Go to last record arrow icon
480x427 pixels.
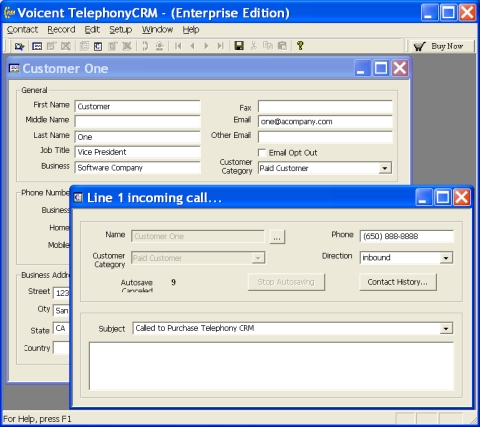click(x=220, y=46)
